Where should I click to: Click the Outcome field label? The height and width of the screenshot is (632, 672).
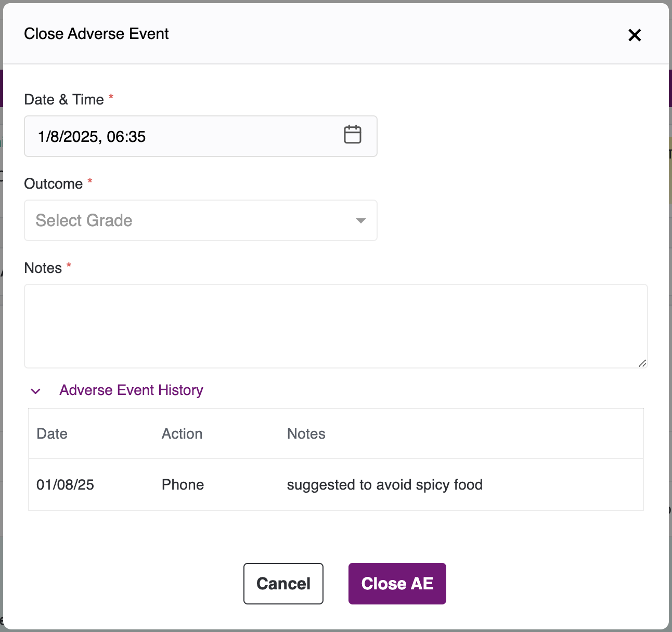pyautogui.click(x=53, y=184)
